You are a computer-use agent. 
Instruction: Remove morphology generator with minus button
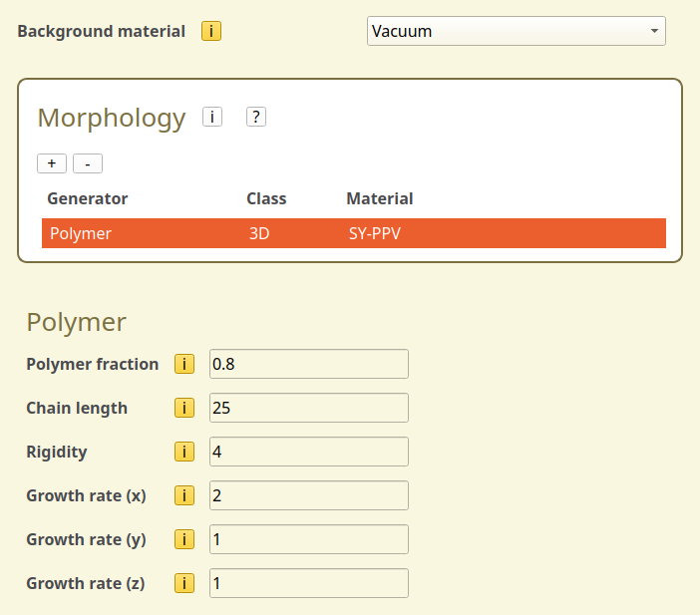click(x=88, y=163)
